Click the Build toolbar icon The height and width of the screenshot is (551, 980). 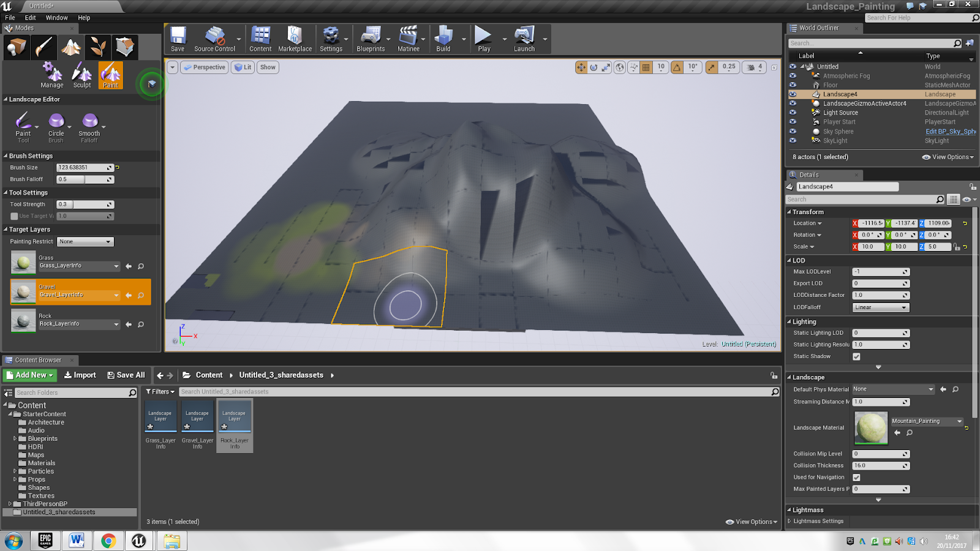pyautogui.click(x=443, y=39)
